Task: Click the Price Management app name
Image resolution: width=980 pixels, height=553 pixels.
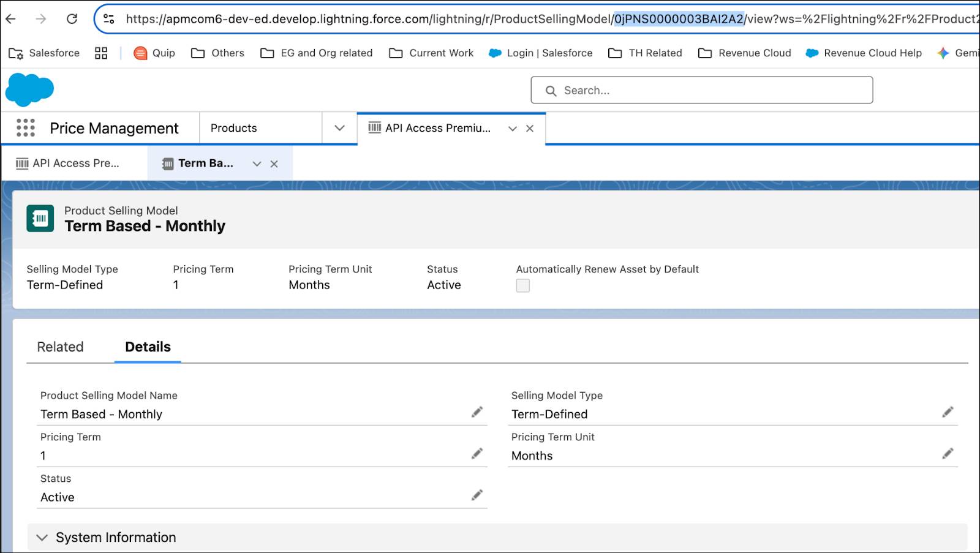Action: [x=114, y=128]
